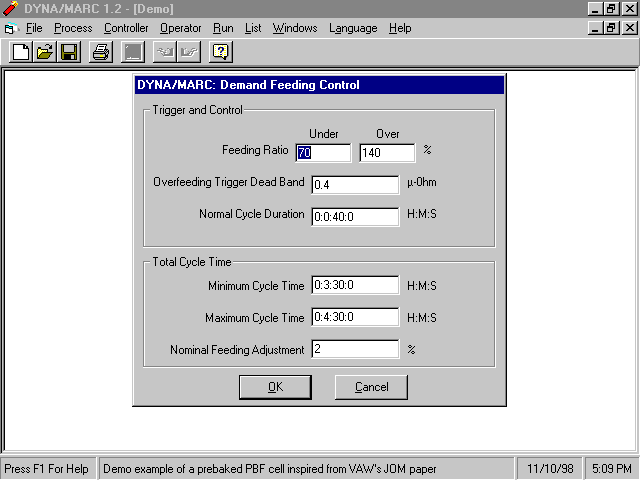Open the Run menu
Screen dimensions: 640x480
223,28
